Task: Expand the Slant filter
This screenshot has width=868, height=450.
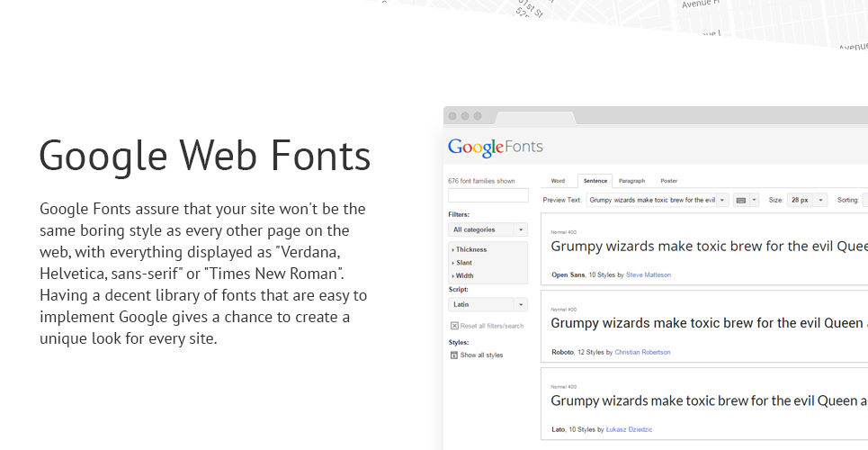Action: (x=462, y=263)
